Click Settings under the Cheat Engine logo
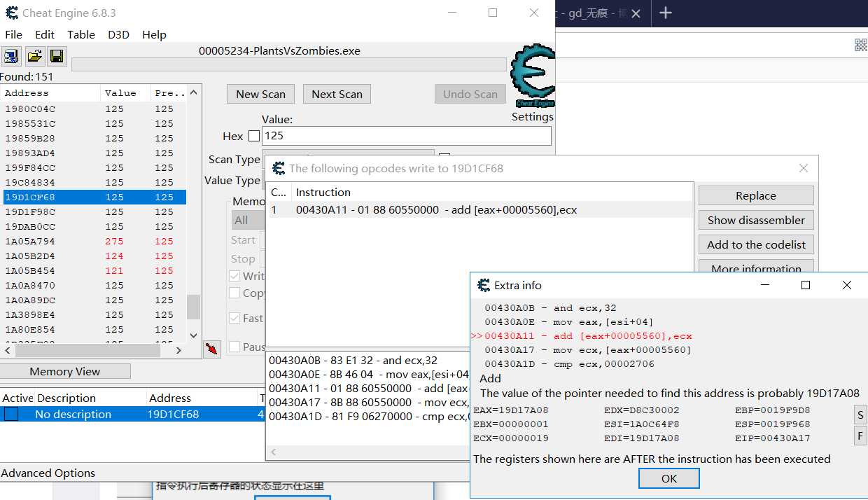Viewport: 868px width, 500px height. pyautogui.click(x=532, y=117)
